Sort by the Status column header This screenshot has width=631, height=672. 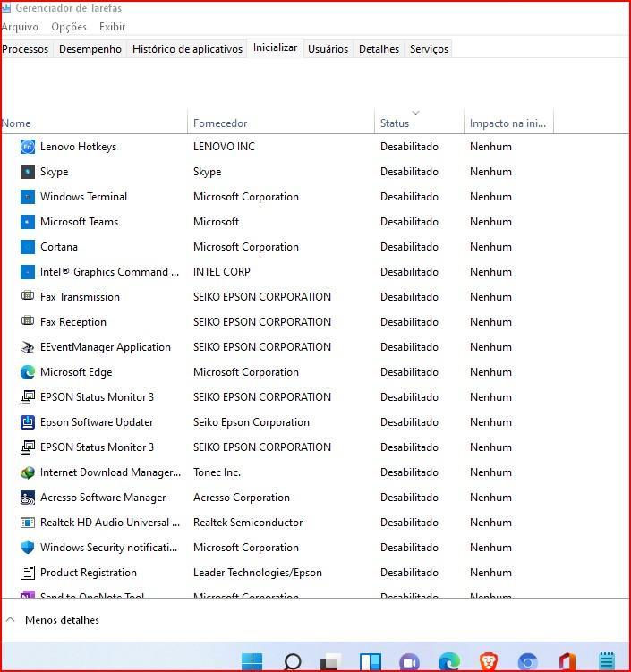click(x=419, y=123)
